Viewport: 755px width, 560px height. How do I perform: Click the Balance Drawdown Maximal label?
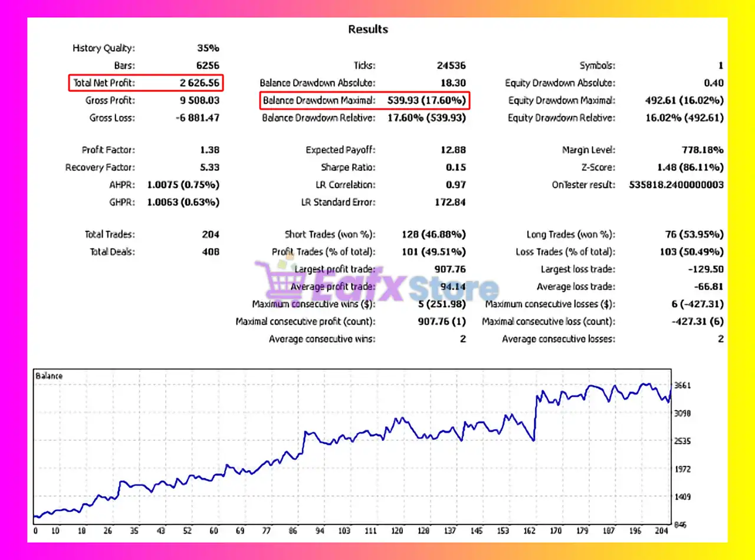[x=319, y=101]
